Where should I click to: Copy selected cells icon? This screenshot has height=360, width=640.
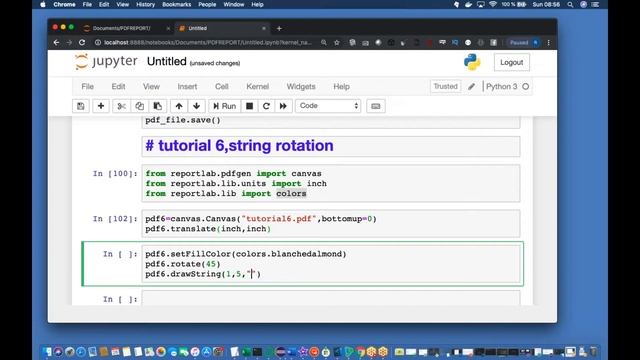click(139, 106)
